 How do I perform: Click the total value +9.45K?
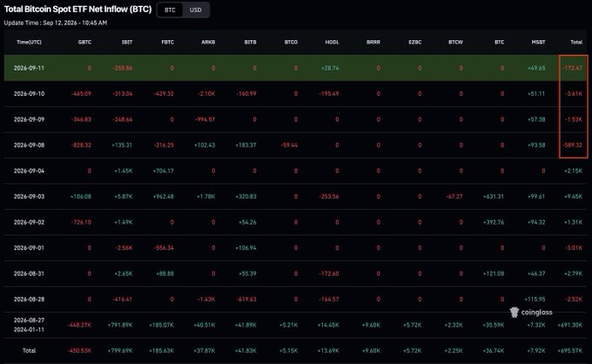574,196
